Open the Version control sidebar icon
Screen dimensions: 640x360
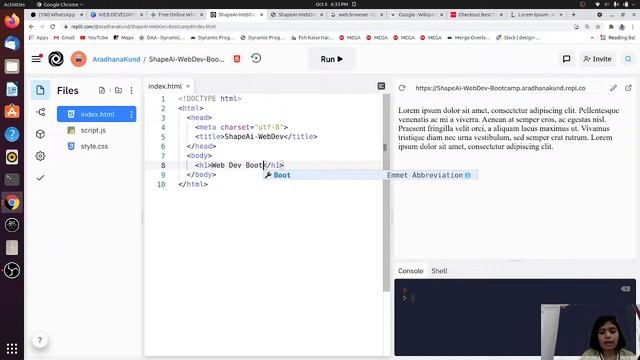click(x=40, y=112)
